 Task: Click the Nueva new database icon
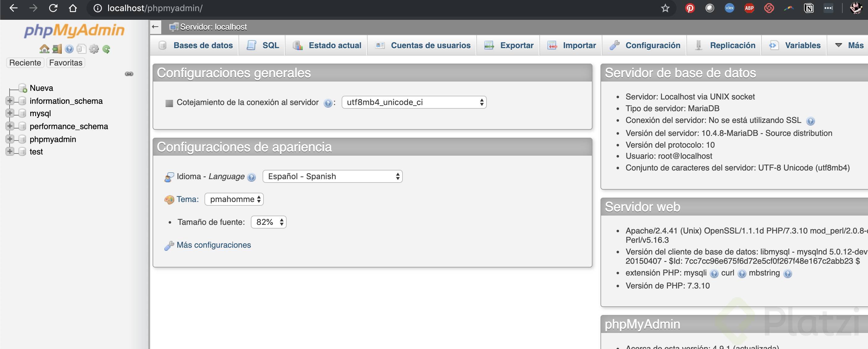(23, 88)
